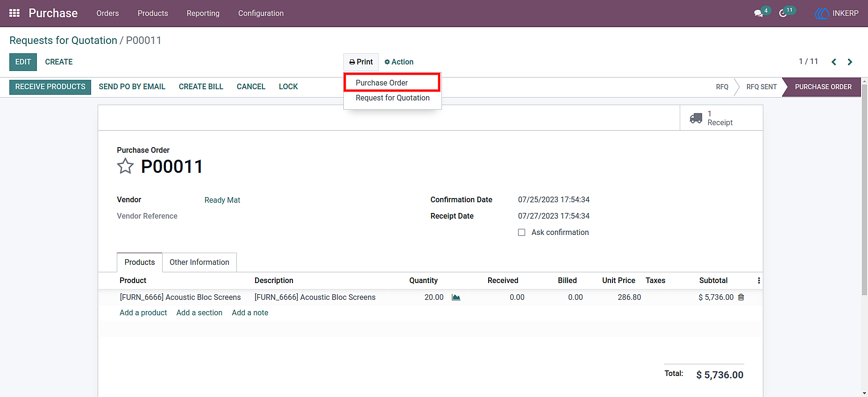
Task: Click the RFQ SENT status stage
Action: 761,87
